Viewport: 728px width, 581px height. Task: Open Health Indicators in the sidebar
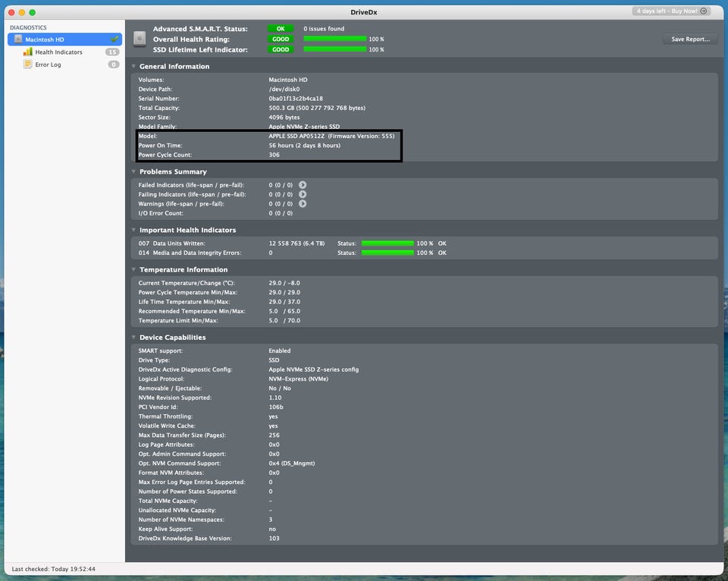[58, 52]
